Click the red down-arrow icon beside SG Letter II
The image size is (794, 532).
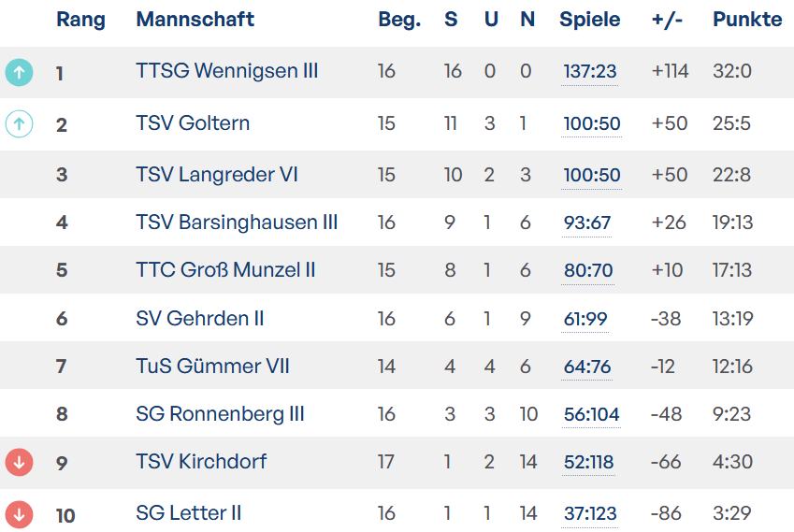(x=19, y=513)
